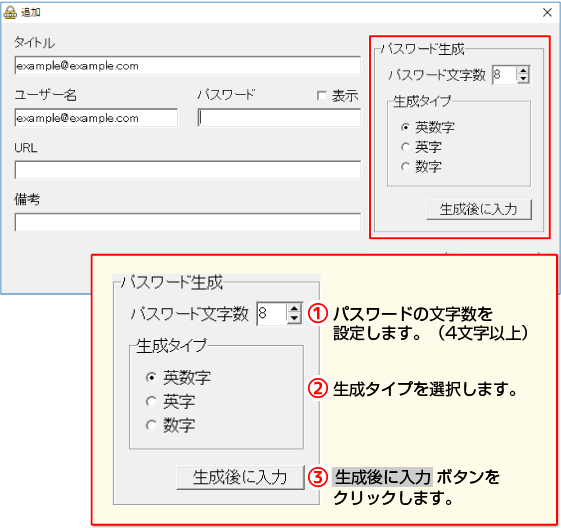The width and height of the screenshot is (561, 528).
Task: Click the padlock app icon in title bar
Action: point(10,13)
